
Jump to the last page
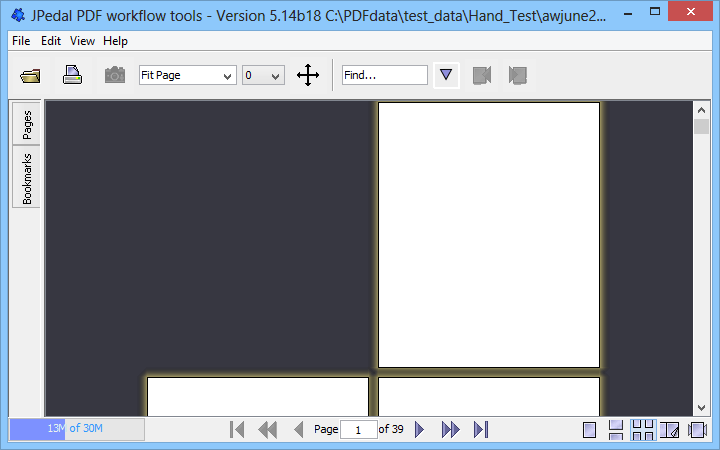481,429
